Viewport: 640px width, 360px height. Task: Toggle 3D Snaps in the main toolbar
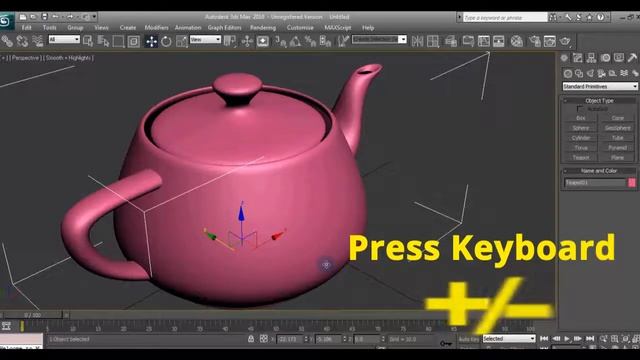pyautogui.click(x=280, y=41)
